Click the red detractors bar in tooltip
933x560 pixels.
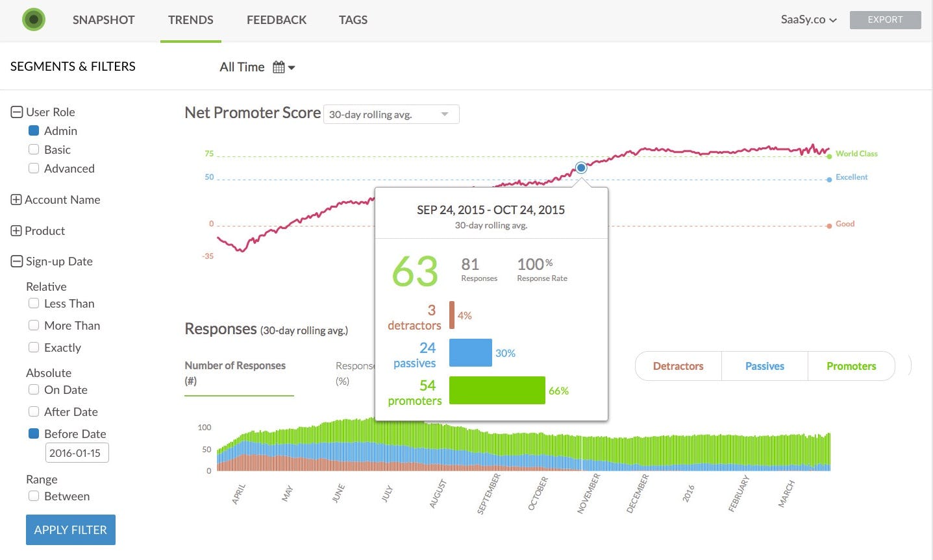point(452,315)
